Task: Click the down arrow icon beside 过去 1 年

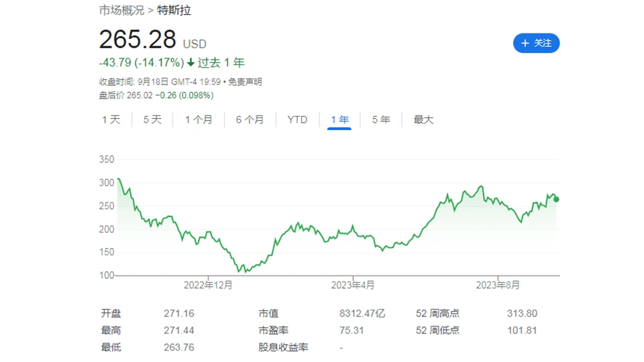Action: (191, 63)
